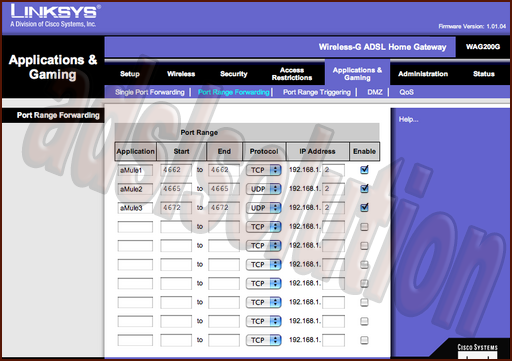This screenshot has height=361, width=512.
Task: Open protocol dropdown in the last row
Action: [264, 340]
